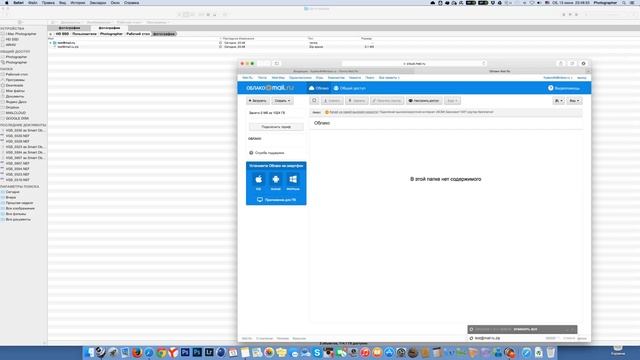
Task: Open the Справка menu in the menu bar
Action: pyautogui.click(x=131, y=2)
